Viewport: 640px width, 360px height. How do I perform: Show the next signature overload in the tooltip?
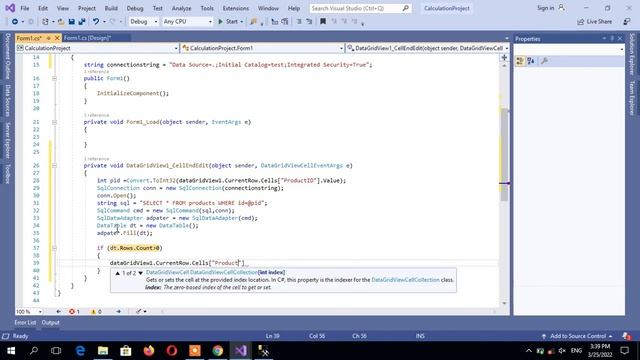[x=140, y=273]
